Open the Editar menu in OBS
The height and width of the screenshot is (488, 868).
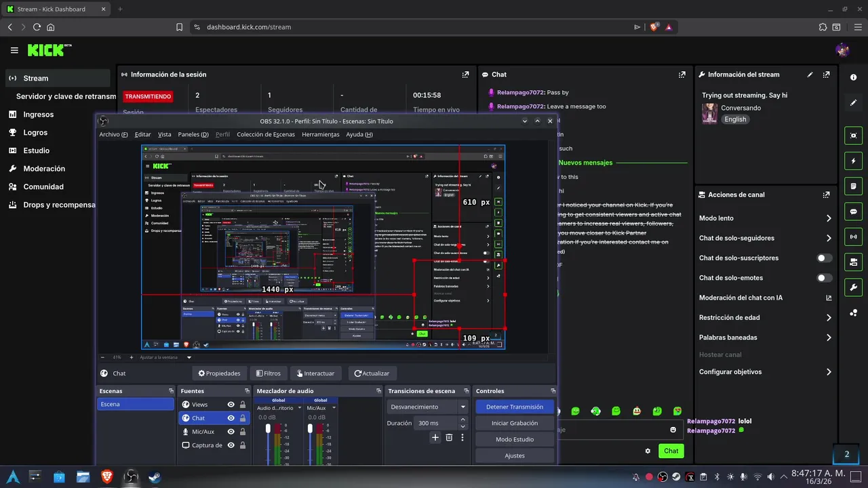coord(142,134)
